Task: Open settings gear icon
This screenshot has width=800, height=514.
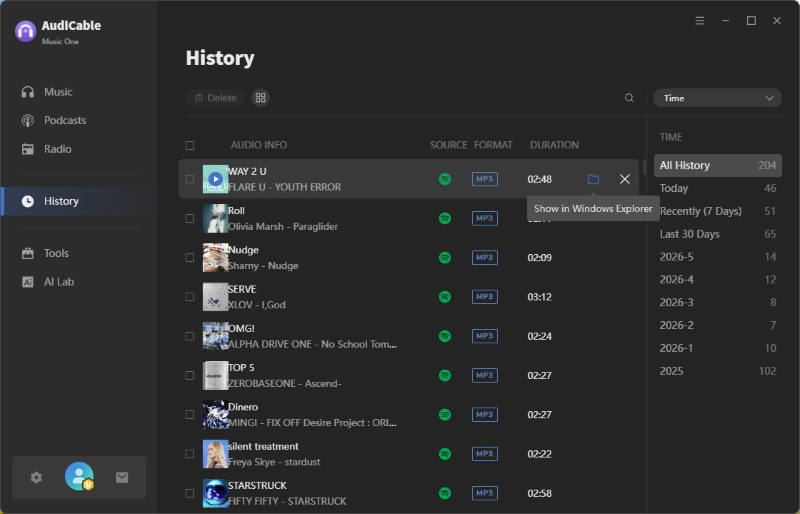Action: click(x=36, y=477)
